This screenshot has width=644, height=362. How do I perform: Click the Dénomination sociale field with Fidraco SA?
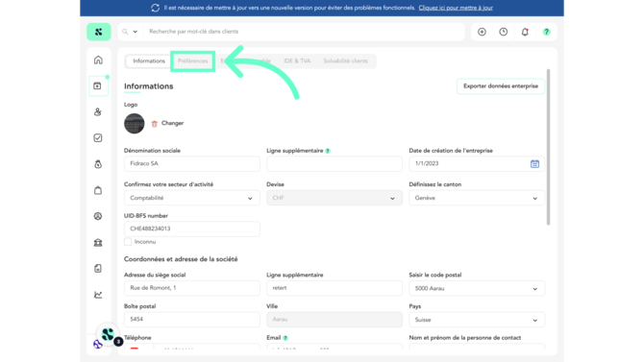click(x=192, y=163)
